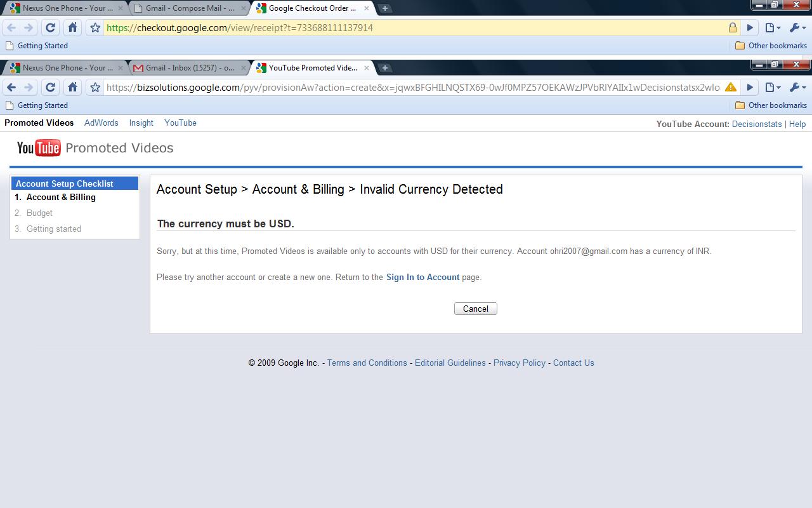The image size is (812, 508).
Task: Click the YouTube Promoted Videos logo
Action: pos(95,148)
